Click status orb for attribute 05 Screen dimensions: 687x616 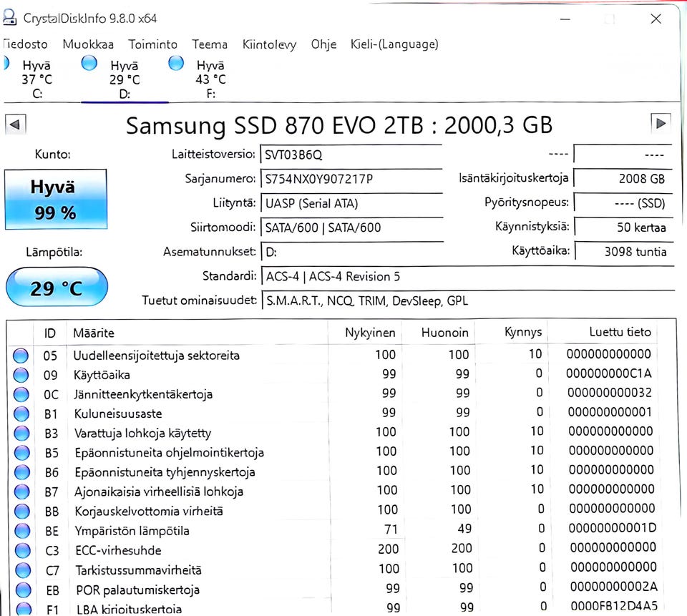pyautogui.click(x=21, y=356)
